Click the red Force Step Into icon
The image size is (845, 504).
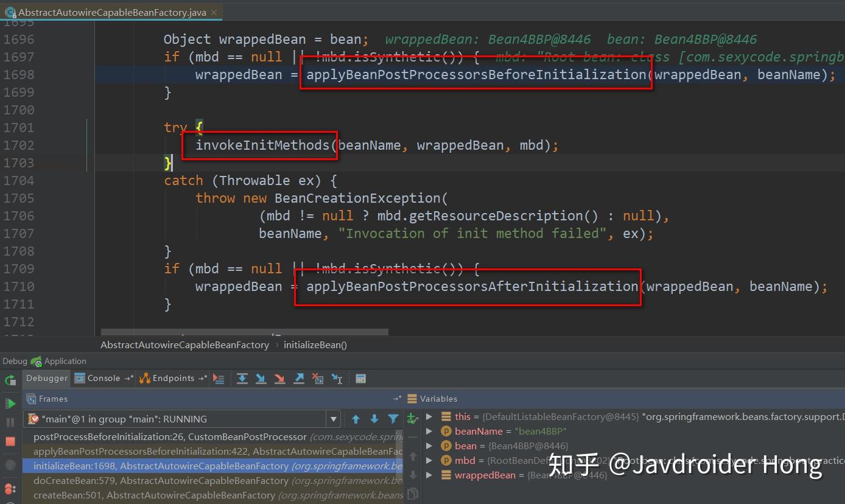tap(279, 378)
